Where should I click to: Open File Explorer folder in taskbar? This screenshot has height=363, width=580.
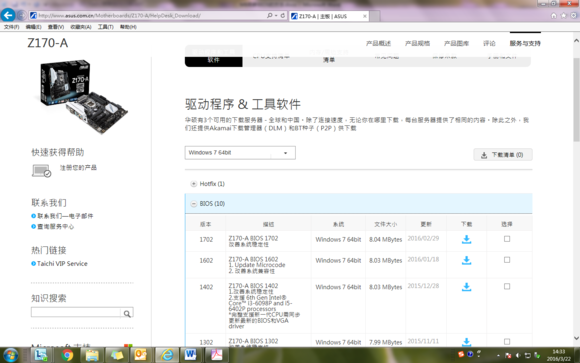92,355
